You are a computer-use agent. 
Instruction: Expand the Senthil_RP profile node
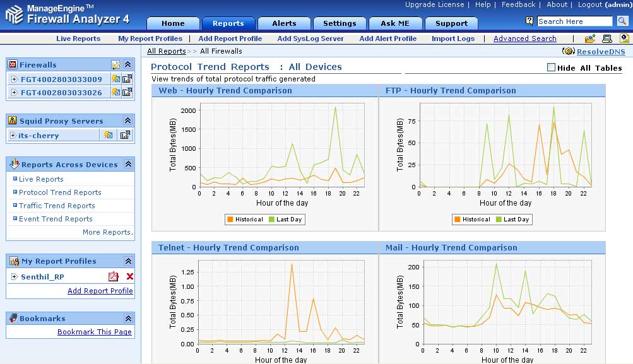click(x=14, y=277)
